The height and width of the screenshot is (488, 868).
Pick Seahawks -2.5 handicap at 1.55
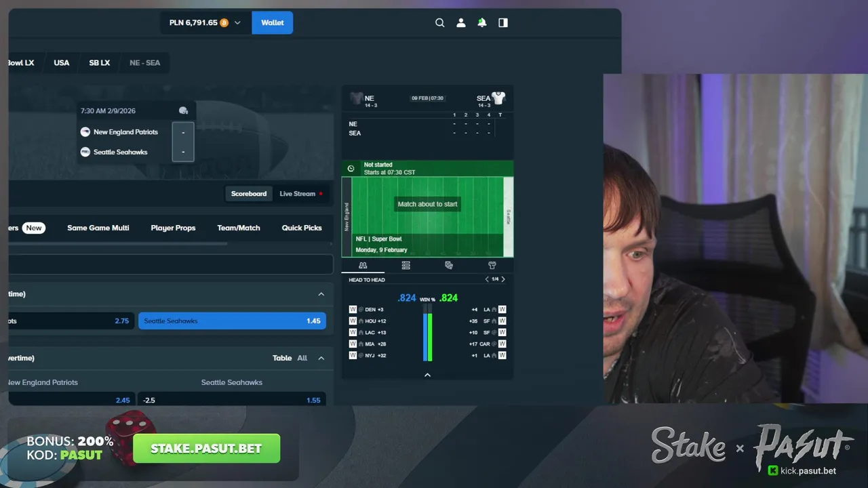(x=232, y=400)
